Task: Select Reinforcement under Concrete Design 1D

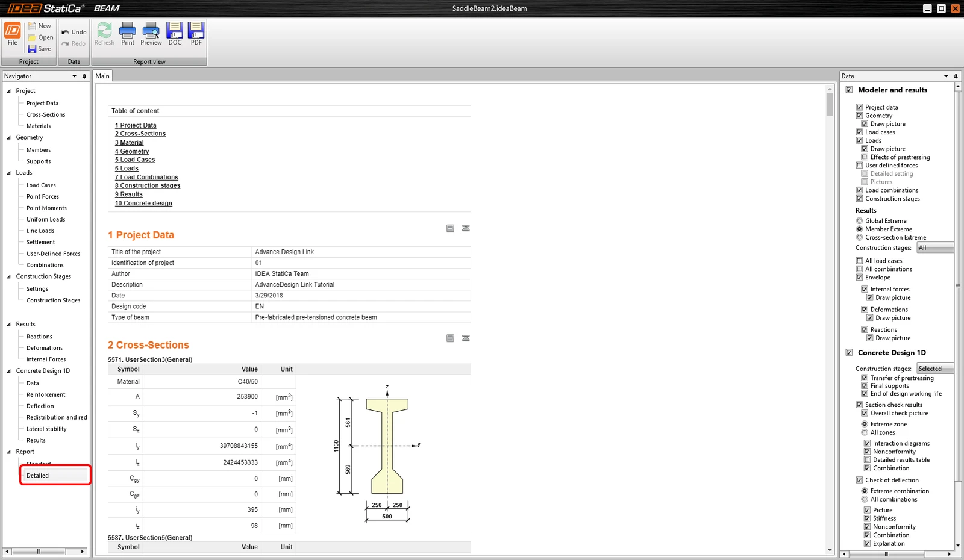Action: point(46,395)
